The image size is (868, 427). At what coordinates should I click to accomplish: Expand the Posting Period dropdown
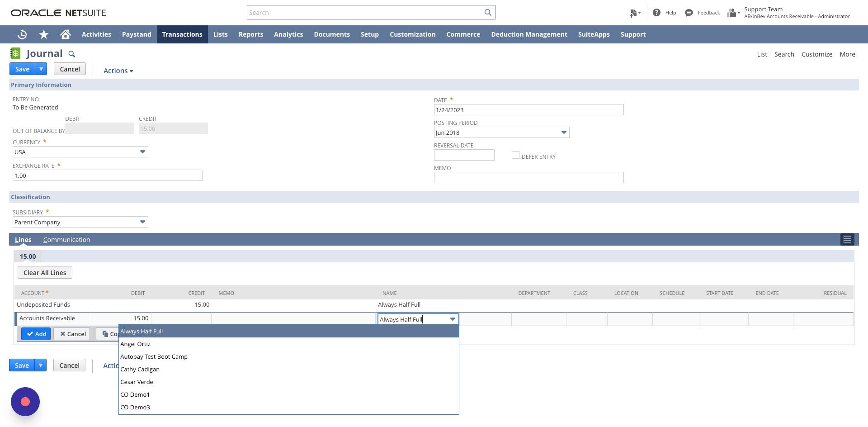[x=564, y=133]
